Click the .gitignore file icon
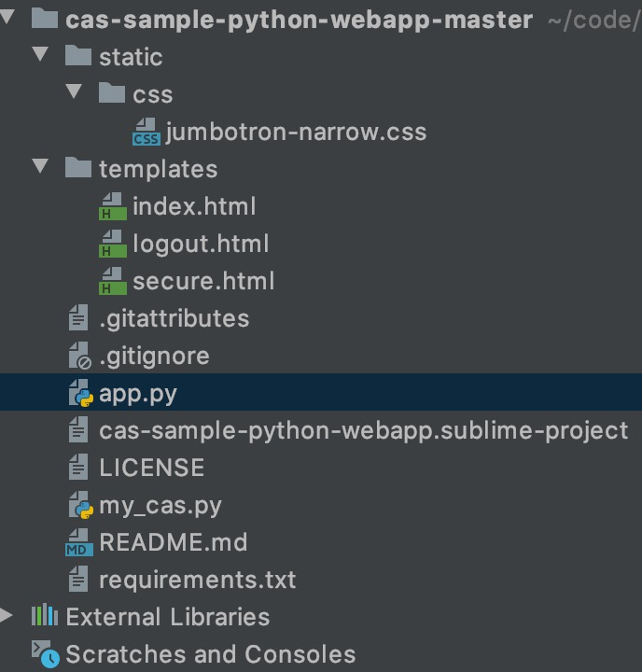642x672 pixels. coord(80,357)
